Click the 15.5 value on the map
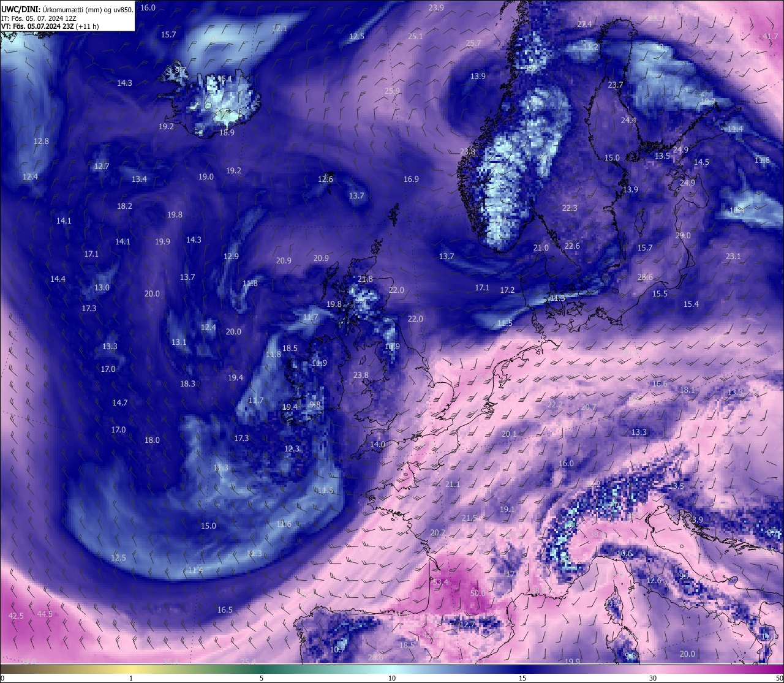 [660, 293]
